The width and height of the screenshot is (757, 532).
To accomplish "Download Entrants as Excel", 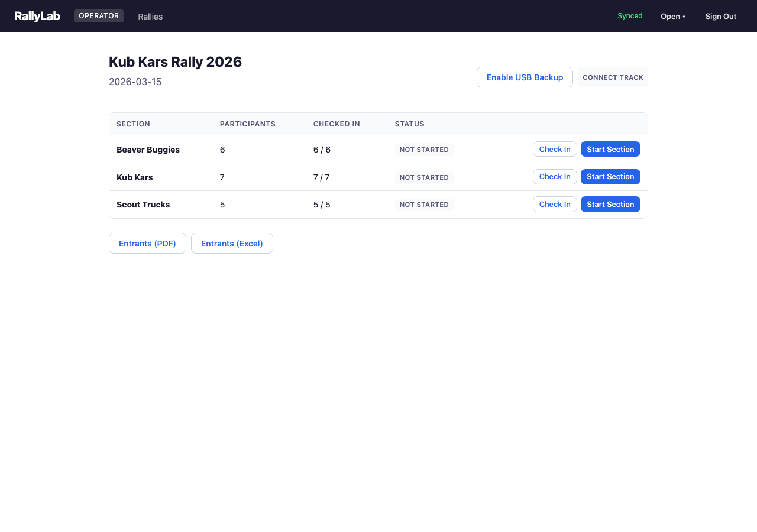I will tap(232, 244).
